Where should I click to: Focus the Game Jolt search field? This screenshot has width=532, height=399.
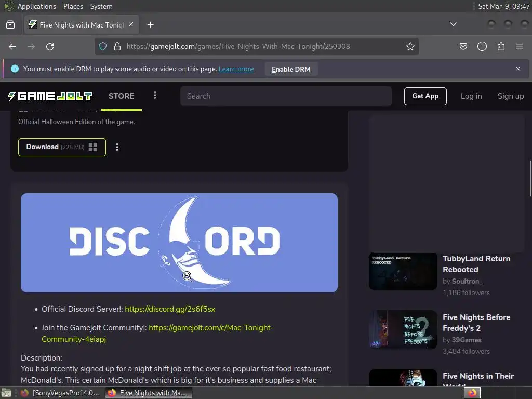(x=286, y=96)
